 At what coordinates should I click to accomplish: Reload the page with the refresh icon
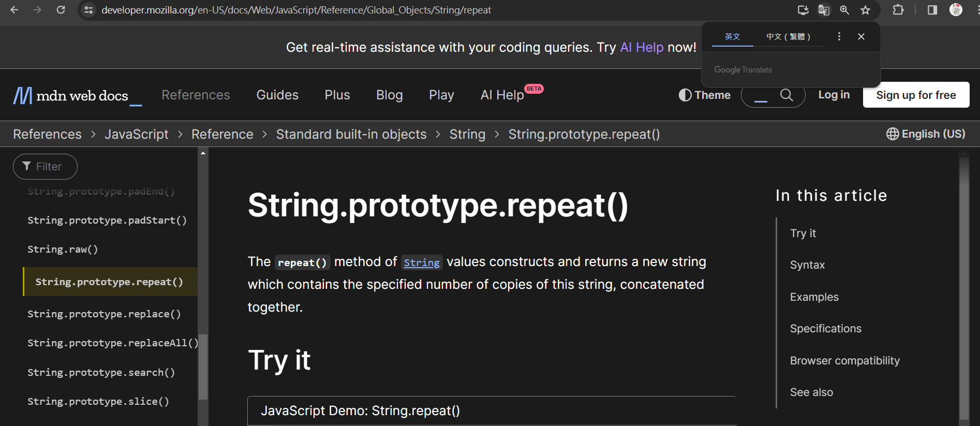click(61, 10)
